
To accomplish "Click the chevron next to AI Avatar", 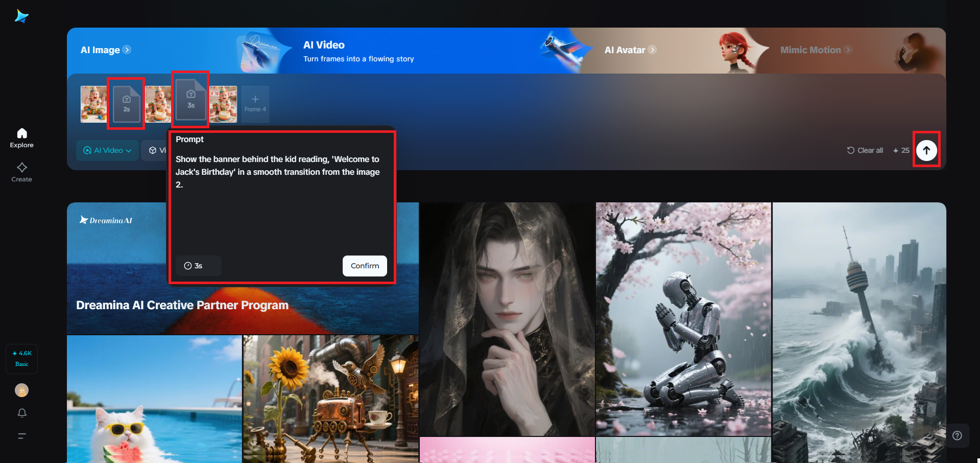I will click(653, 50).
